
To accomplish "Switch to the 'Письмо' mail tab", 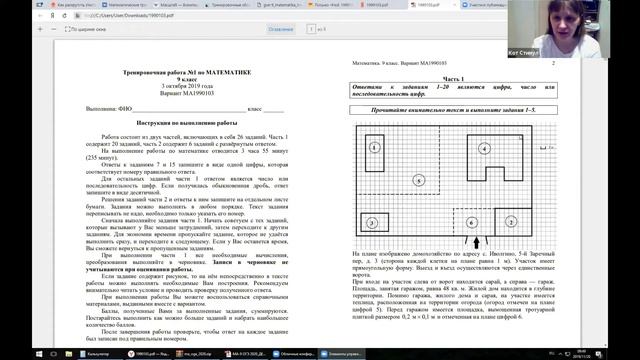I will click(330, 5).
